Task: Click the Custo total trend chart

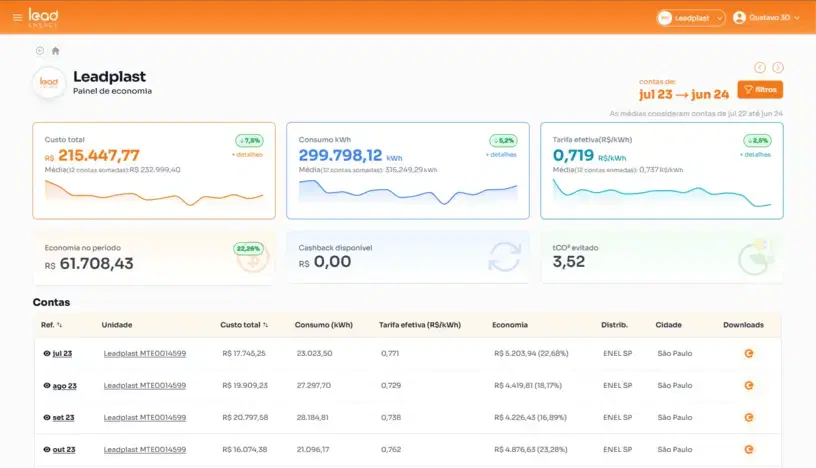Action: [x=154, y=193]
